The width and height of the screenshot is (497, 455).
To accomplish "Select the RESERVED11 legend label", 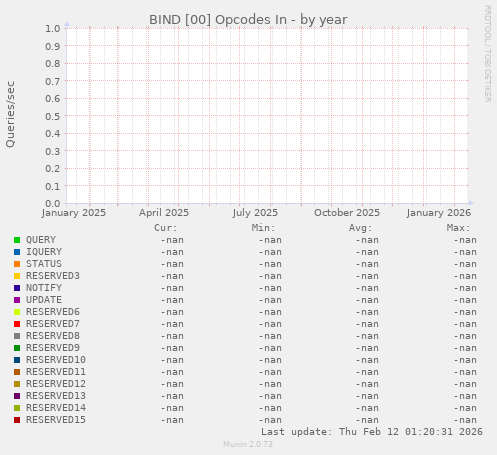I will [56, 372].
